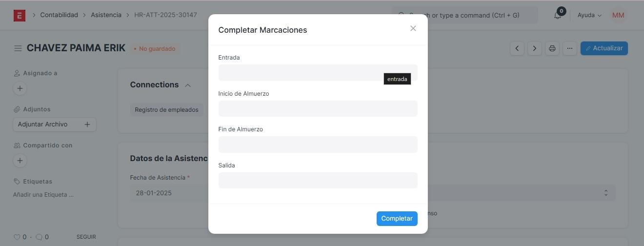Close the Completar Marcaciones dialog
Screen dimensions: 644x246
pos(413,28)
